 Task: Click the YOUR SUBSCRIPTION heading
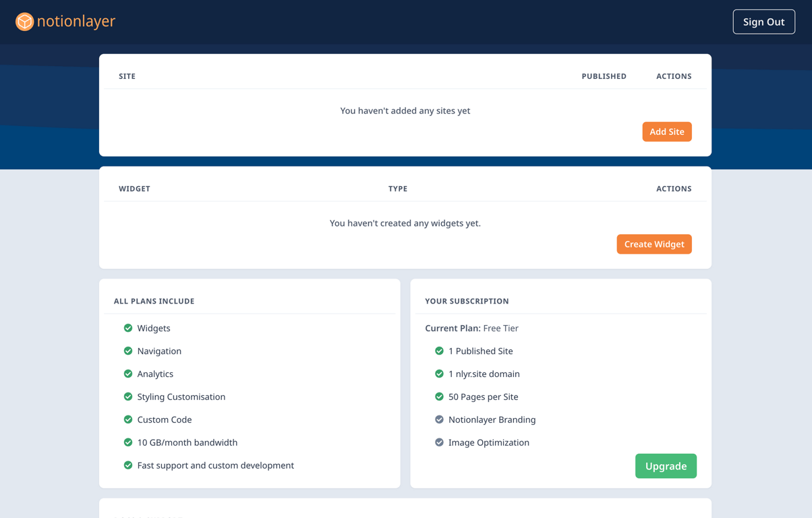click(x=467, y=301)
